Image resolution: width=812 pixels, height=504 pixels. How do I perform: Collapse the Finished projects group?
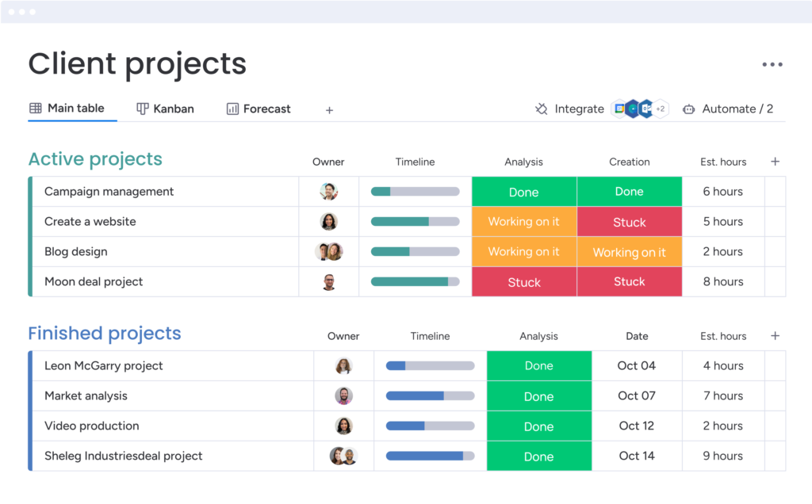105,334
